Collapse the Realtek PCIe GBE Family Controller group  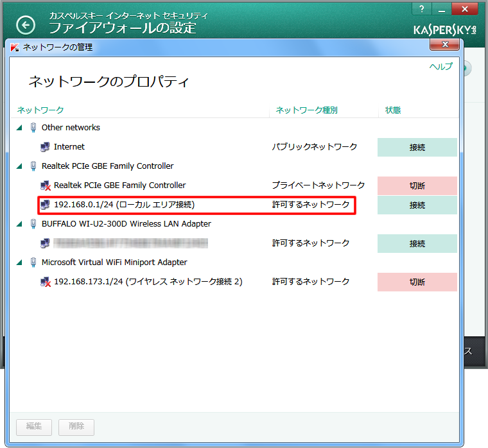19,166
